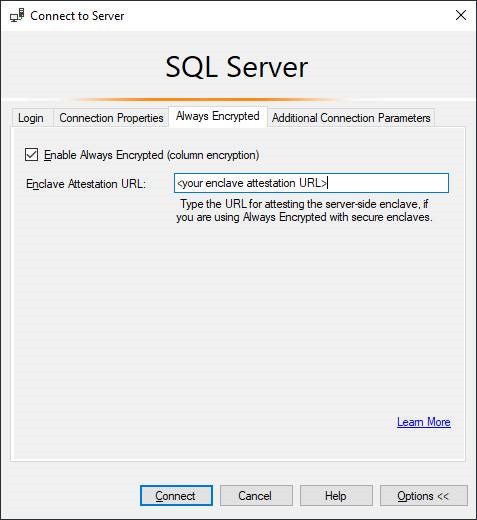Click the Enclave Attestation URL label
Screen dimensions: 477x520
(86, 184)
